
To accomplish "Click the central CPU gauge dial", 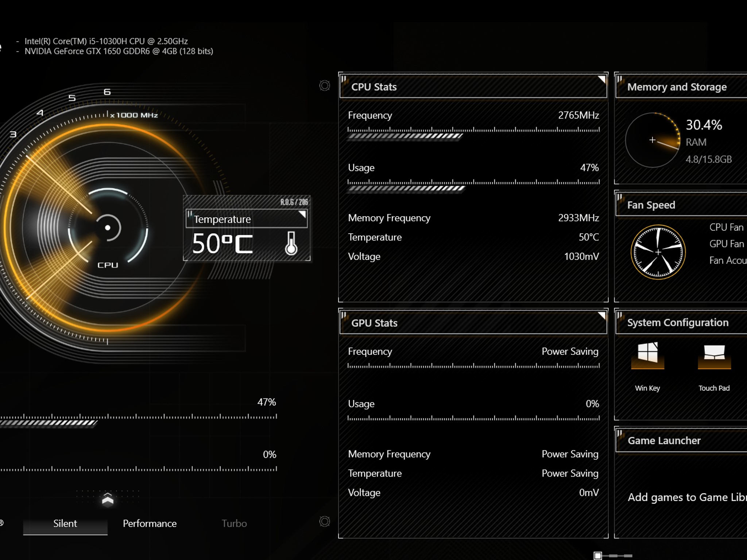I will tap(108, 227).
